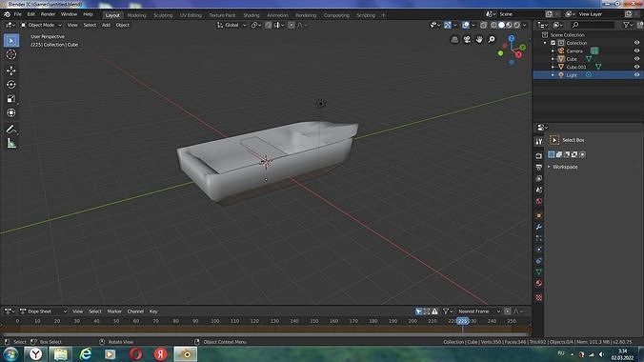This screenshot has height=362, width=644.
Task: Open the Channel menu in Dope Sheet
Action: 135,312
